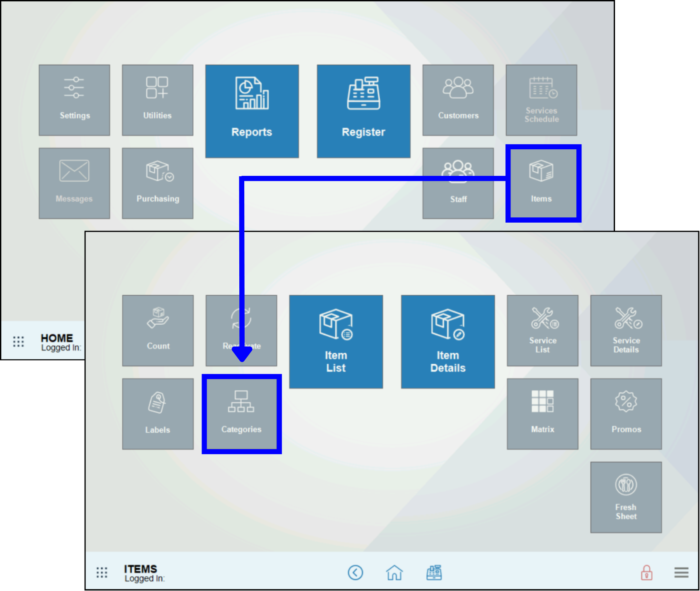Open the Categories tile
700x591 pixels.
tap(241, 414)
